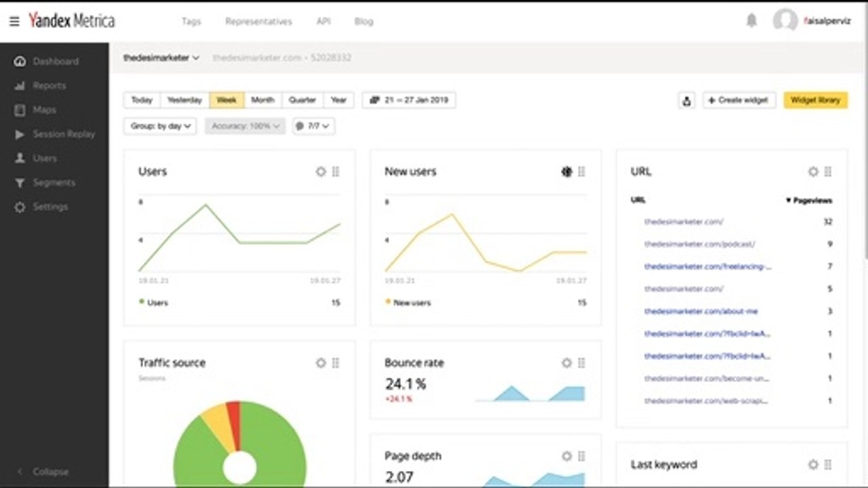Click the user avatar picture

[785, 21]
